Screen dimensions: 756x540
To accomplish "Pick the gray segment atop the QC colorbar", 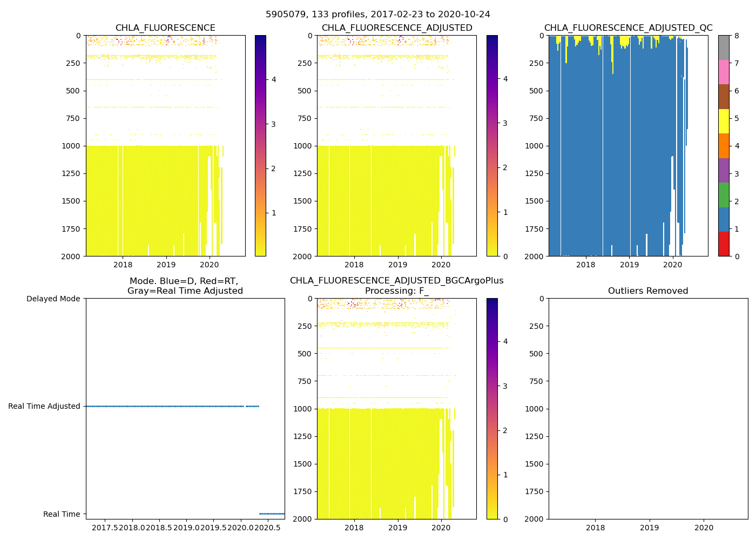I will click(x=724, y=48).
